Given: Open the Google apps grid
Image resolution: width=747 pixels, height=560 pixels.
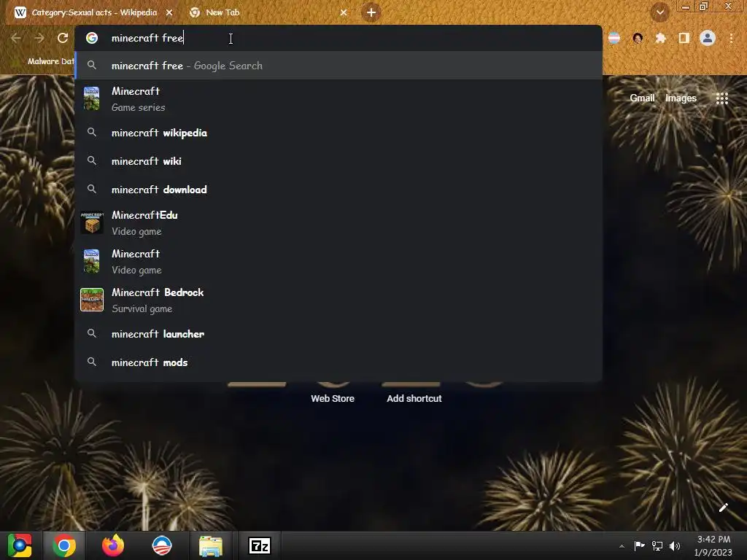Looking at the screenshot, I should 722,98.
